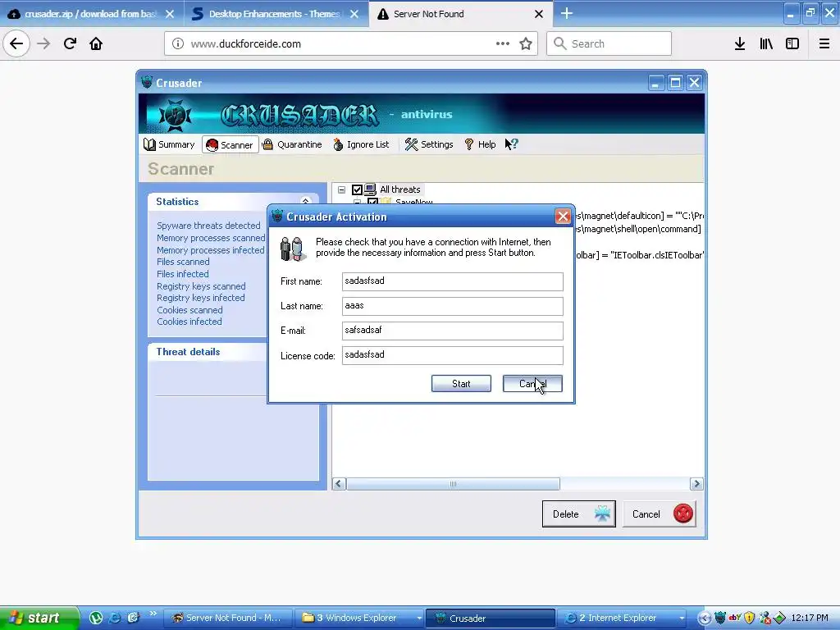This screenshot has height=630, width=840.
Task: Click the Crusader taskbar button
Action: pyautogui.click(x=491, y=618)
